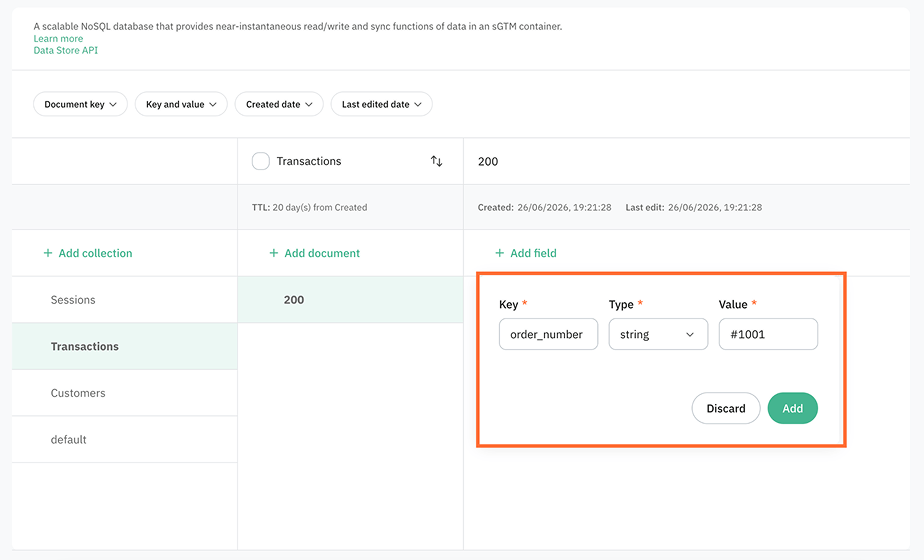924x560 pixels.
Task: Select the Sessions collection
Action: coord(124,300)
